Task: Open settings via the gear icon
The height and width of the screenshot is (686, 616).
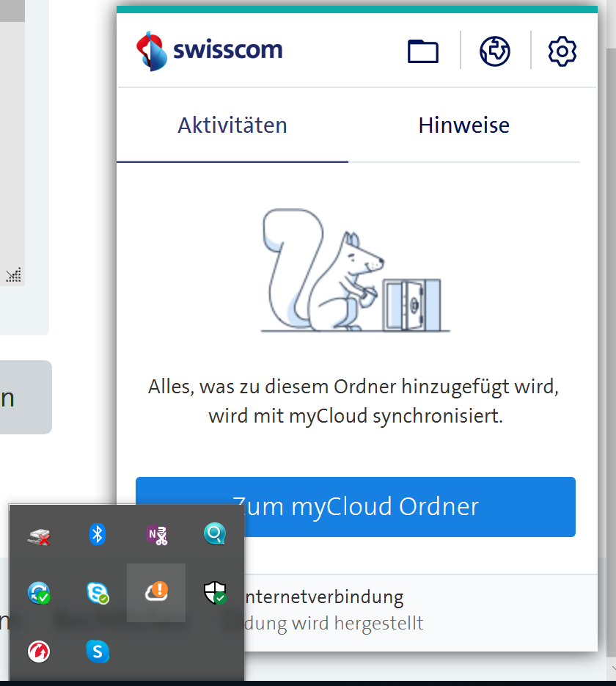Action: tap(562, 51)
